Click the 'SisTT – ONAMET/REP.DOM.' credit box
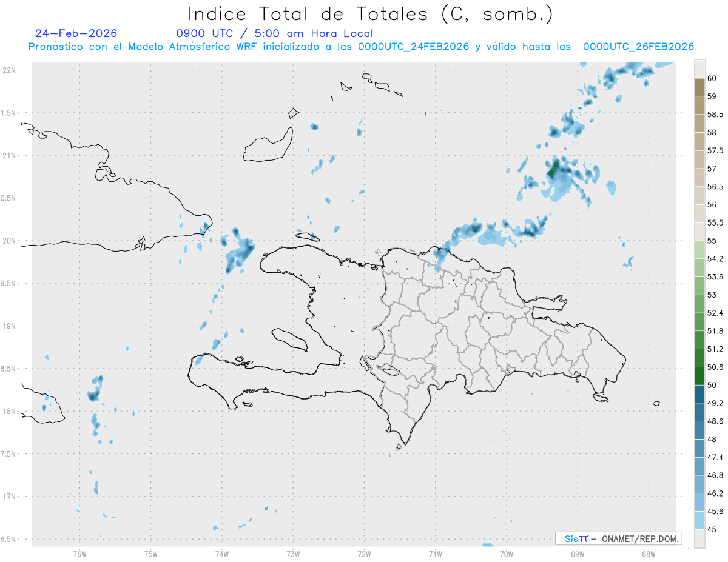The height and width of the screenshot is (562, 728). point(619,538)
